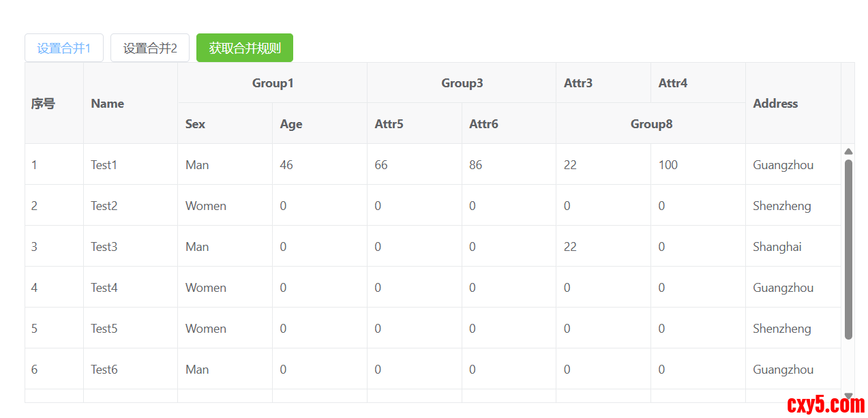868x418 pixels.
Task: Click the vertical scrollbar thumb
Action: [848, 249]
